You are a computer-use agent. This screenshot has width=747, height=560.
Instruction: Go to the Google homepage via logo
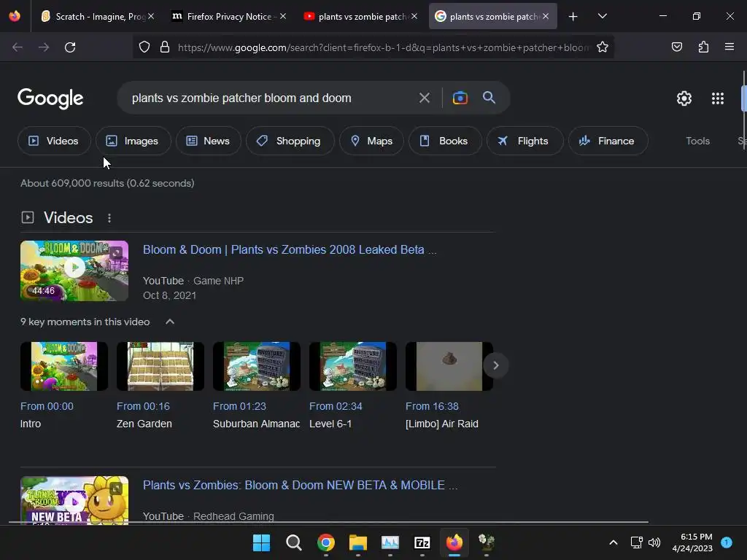pos(50,98)
